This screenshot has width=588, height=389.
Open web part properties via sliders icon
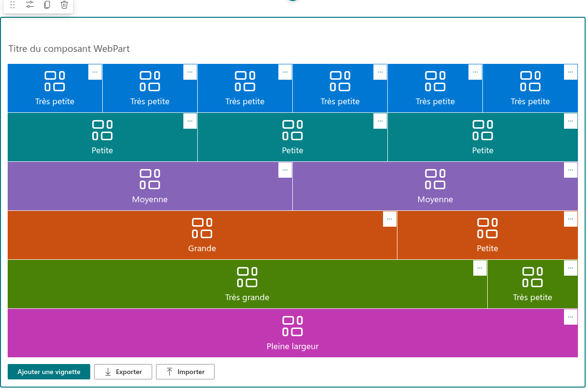(30, 5)
